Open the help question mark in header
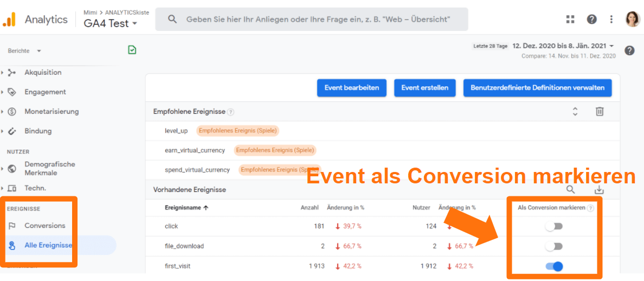Image resolution: width=644 pixels, height=281 pixels. 591,20
